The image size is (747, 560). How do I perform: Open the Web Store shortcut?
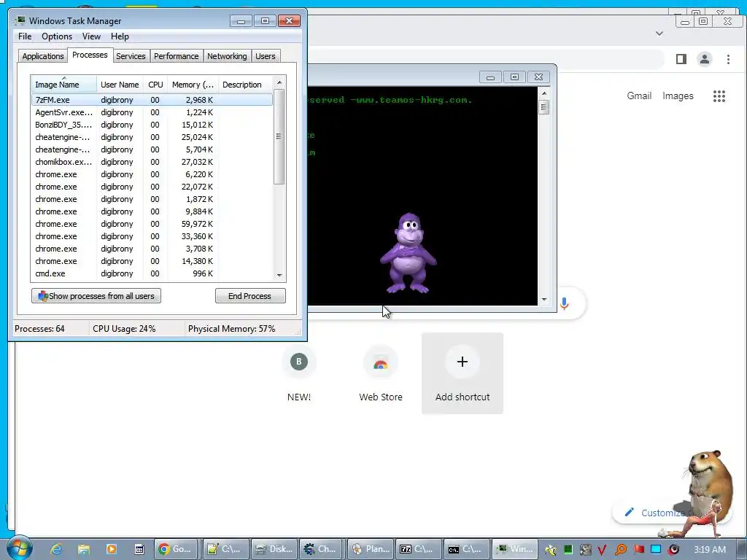[381, 373]
